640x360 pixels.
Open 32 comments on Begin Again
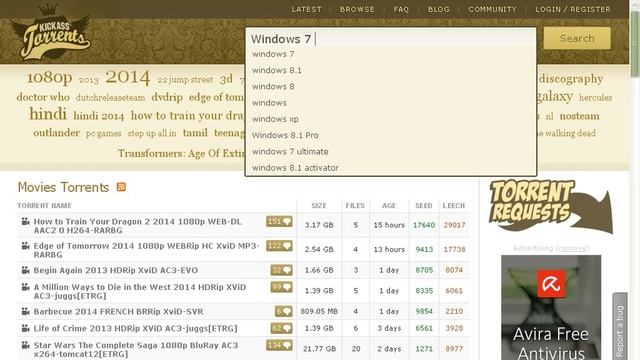[282, 270]
